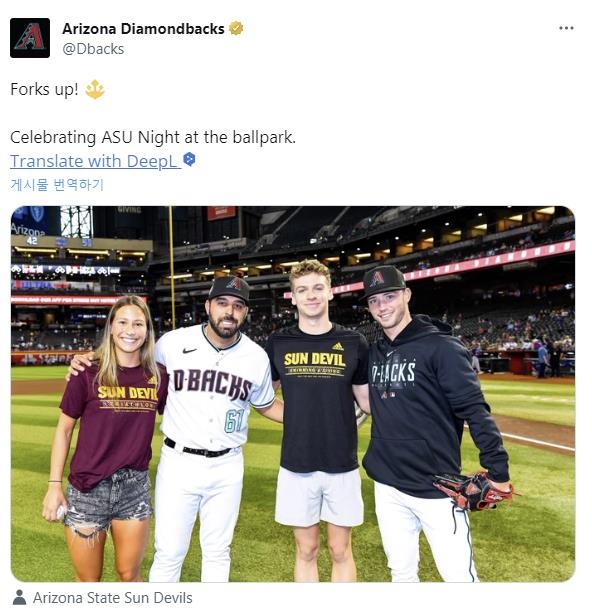Image resolution: width=592 pixels, height=614 pixels.
Task: Open the tagged Arizona State Sun Devils account
Action: tap(113, 598)
